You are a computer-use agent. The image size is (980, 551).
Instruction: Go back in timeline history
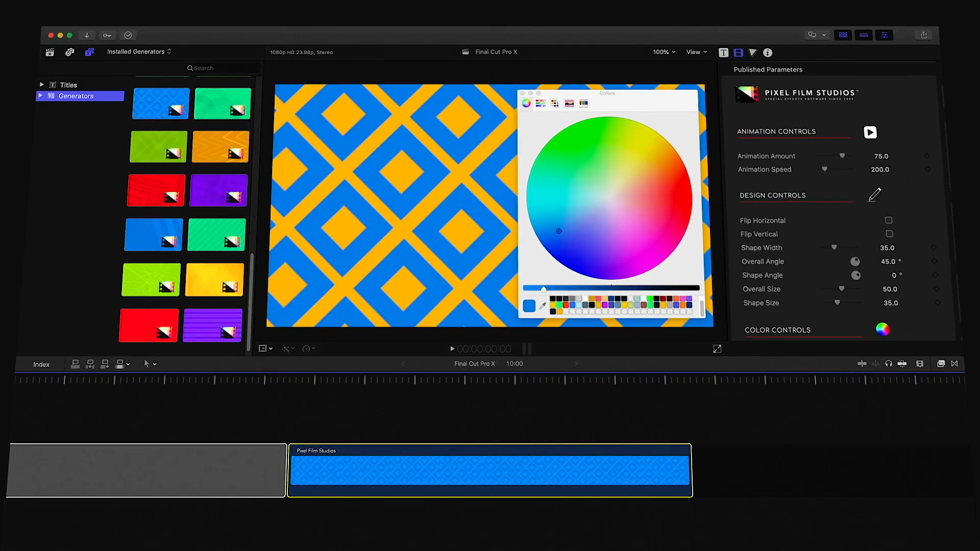pyautogui.click(x=403, y=364)
